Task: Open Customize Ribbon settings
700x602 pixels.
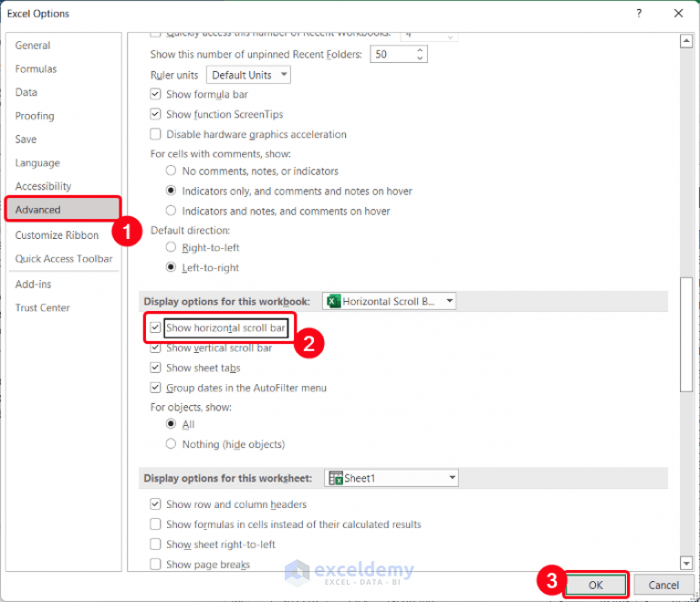Action: coord(57,235)
